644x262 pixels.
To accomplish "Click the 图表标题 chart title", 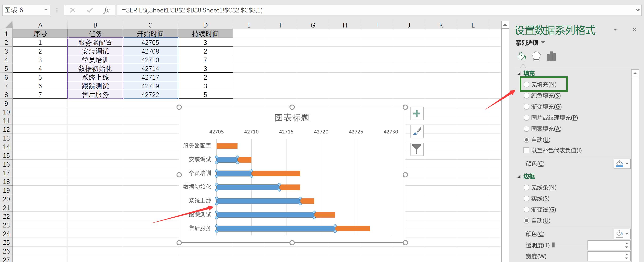I will 292,117.
